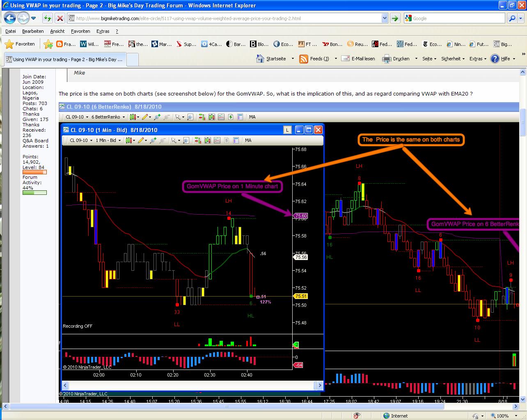The width and height of the screenshot is (527, 420).
Task: Stop loading the page
Action: point(60,18)
